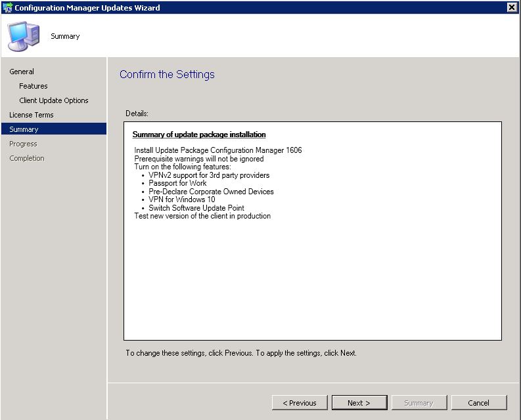Go to Client Update Options step
The height and width of the screenshot is (420, 521).
(54, 100)
